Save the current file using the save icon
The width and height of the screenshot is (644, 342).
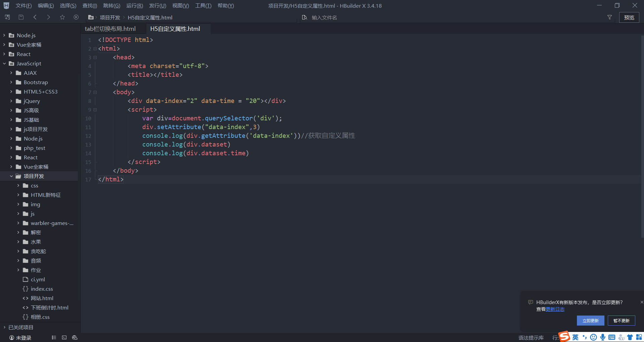[21, 17]
